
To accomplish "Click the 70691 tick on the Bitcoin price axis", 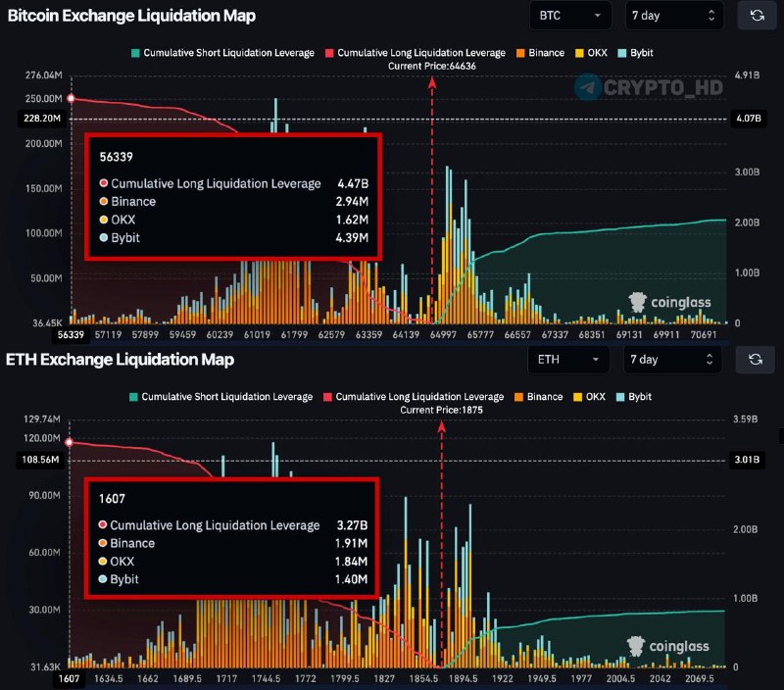I will (x=704, y=334).
